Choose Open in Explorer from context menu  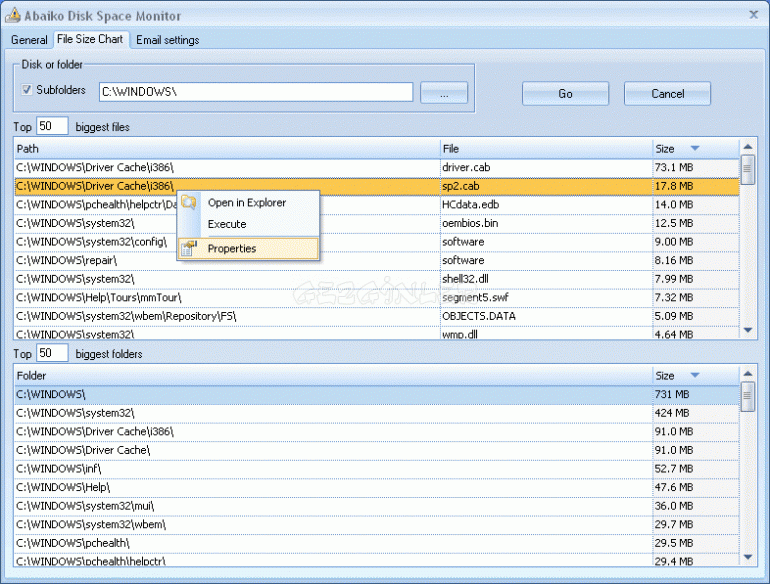point(247,202)
